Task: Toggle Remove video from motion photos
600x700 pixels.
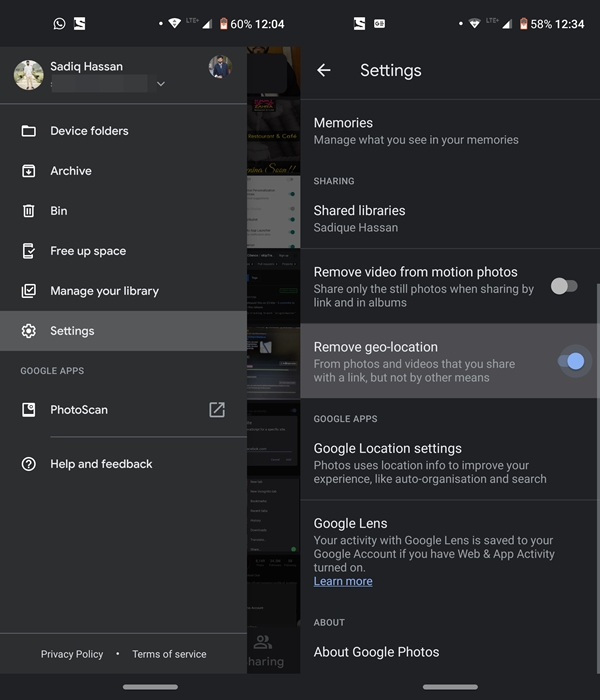Action: coord(564,286)
